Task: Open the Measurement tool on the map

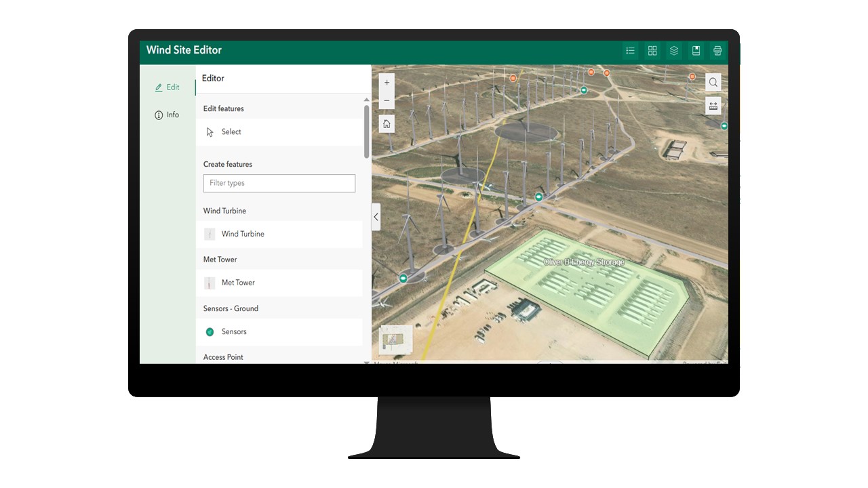Action: pyautogui.click(x=713, y=106)
